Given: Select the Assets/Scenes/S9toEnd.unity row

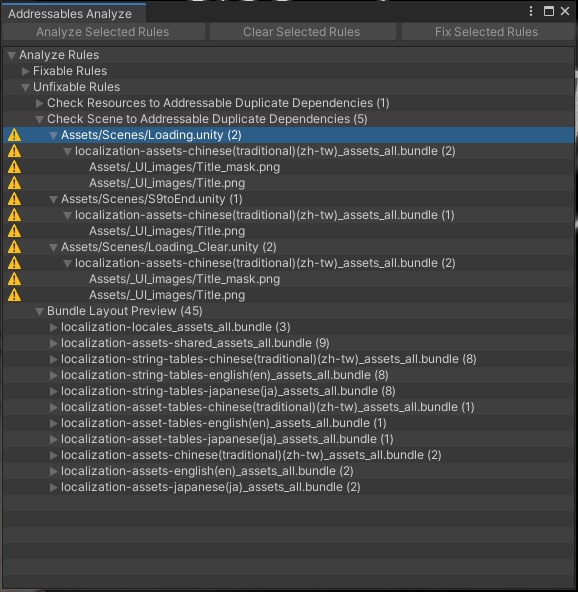Looking at the screenshot, I should 288,199.
